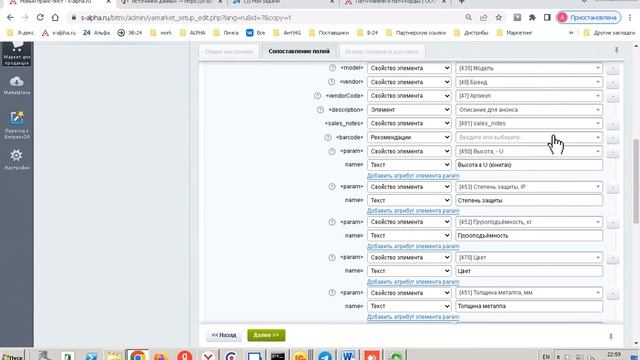640x360 pixels.
Task: Remove the <vendor> row with its delete button
Action: tap(612, 83)
